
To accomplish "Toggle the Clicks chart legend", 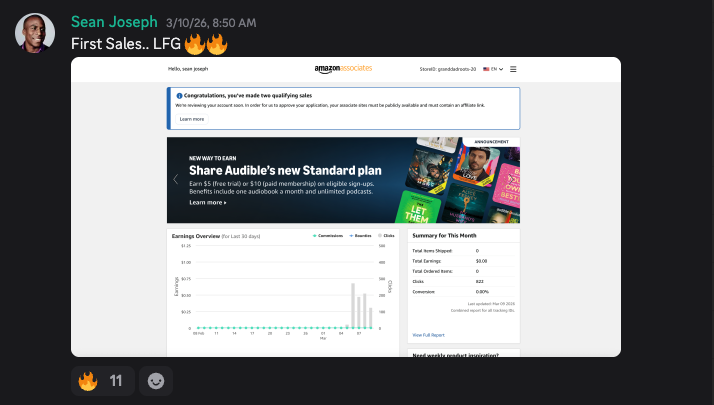I will pos(386,236).
